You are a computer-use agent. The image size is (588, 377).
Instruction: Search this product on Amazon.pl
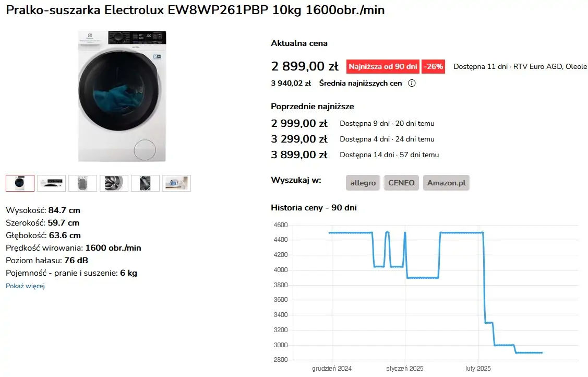(446, 183)
